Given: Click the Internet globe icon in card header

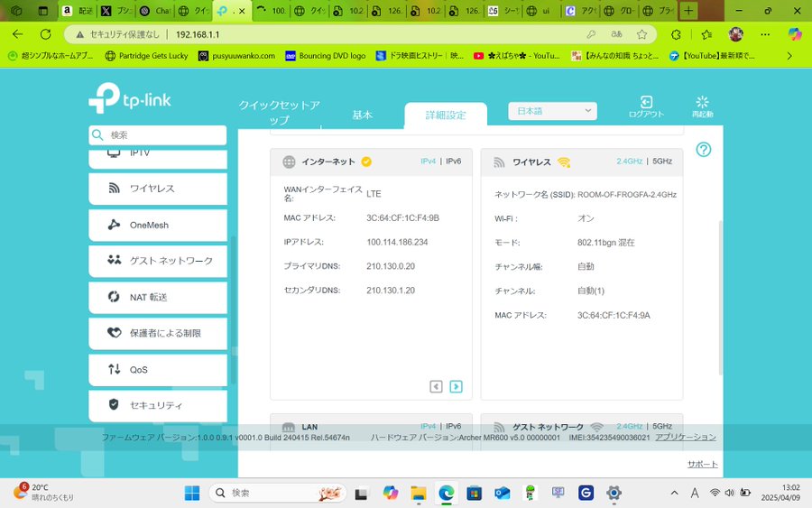Looking at the screenshot, I should [289, 162].
